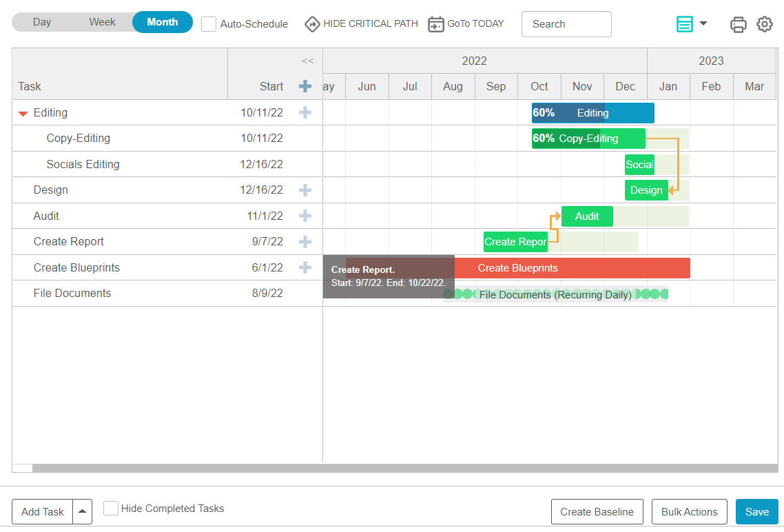Click the print icon
The height and width of the screenshot is (532, 784).
point(738,24)
